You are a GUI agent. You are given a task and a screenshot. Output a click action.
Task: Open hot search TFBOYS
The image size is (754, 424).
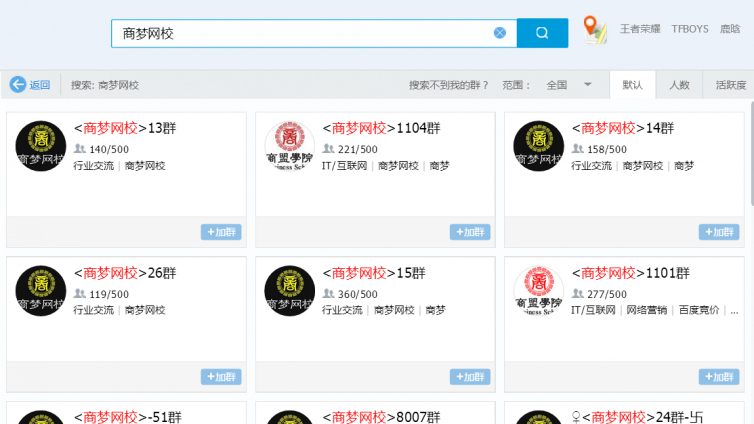(690, 29)
